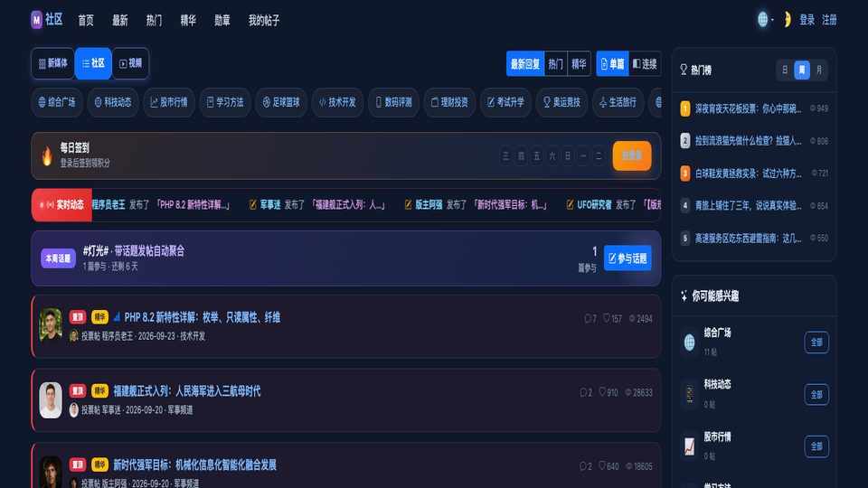Open hot item 捡到流浪猫先做什么检查

(x=748, y=141)
